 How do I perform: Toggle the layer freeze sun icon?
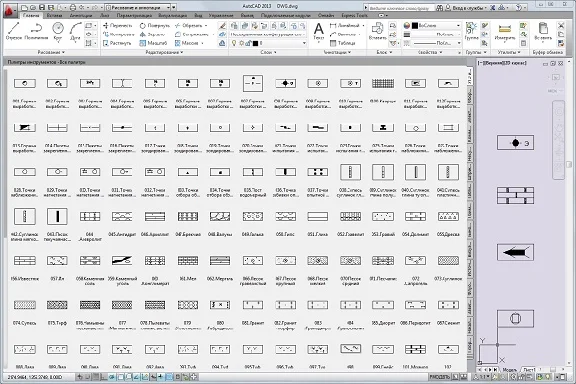coord(241,43)
